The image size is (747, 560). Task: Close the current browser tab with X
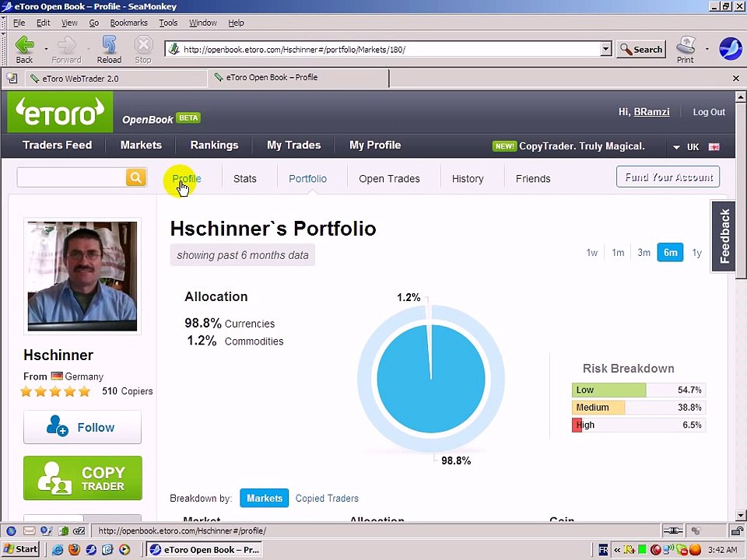pyautogui.click(x=735, y=78)
